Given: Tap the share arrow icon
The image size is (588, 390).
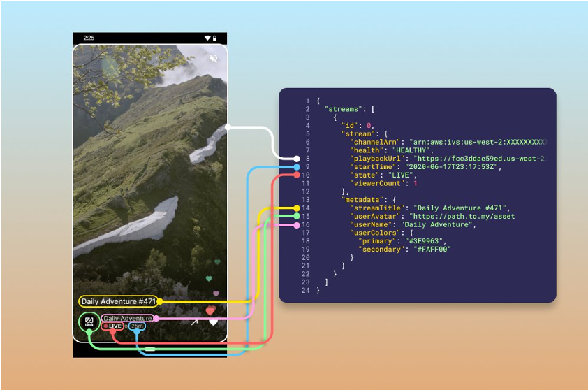Looking at the screenshot, I should (x=194, y=322).
